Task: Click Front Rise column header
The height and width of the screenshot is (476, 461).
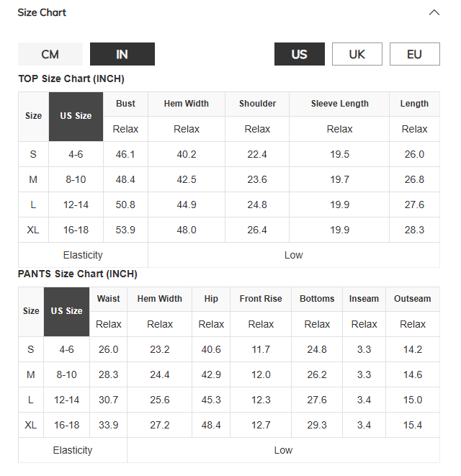Action: [261, 299]
